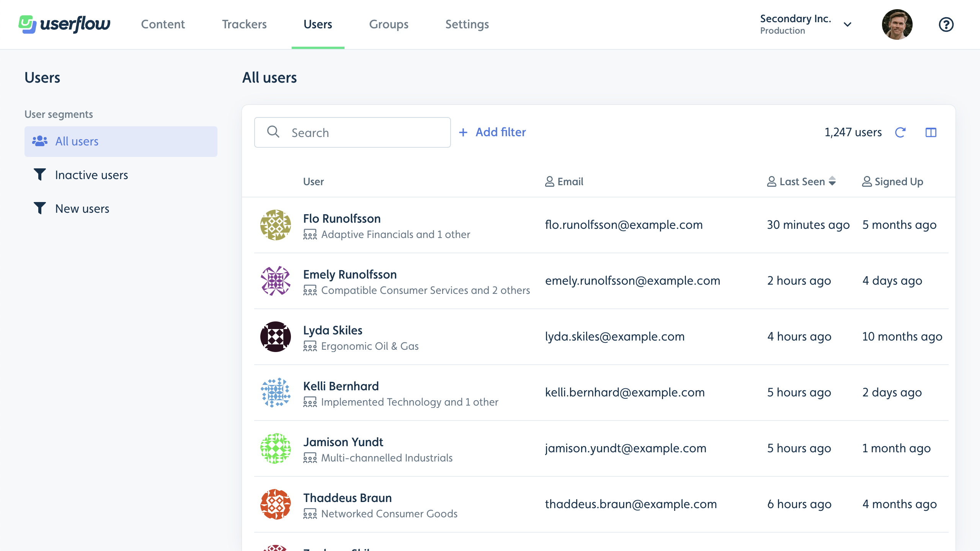980x551 pixels.
Task: Click the '30 minutes ago' last seen value
Action: coord(808,225)
